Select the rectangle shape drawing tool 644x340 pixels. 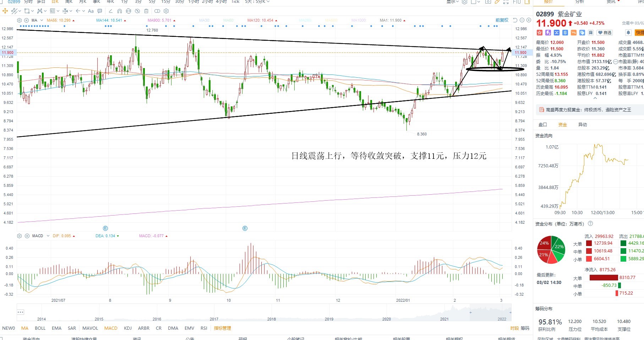[27, 11]
